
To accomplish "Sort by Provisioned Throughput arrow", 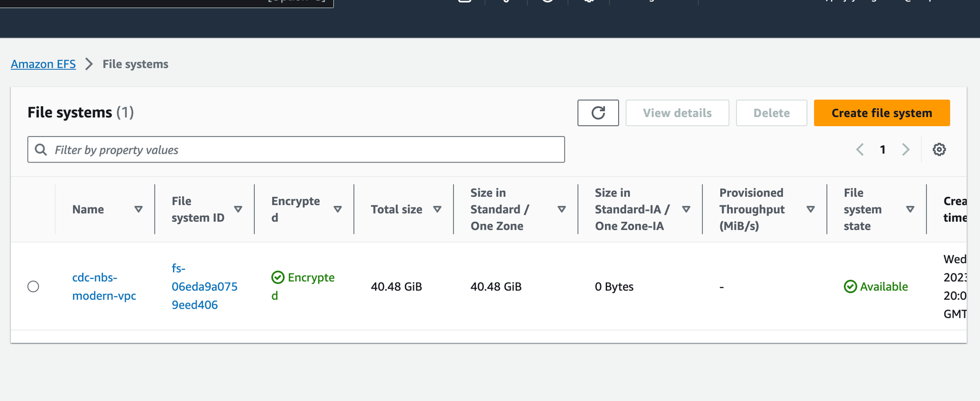I will click(810, 209).
